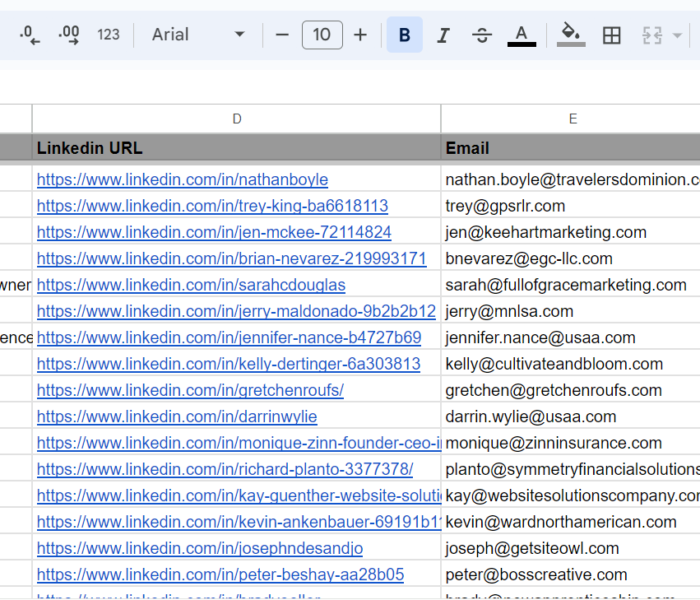
Task: Open the nathanboyle LinkedIn link
Action: coord(182,179)
